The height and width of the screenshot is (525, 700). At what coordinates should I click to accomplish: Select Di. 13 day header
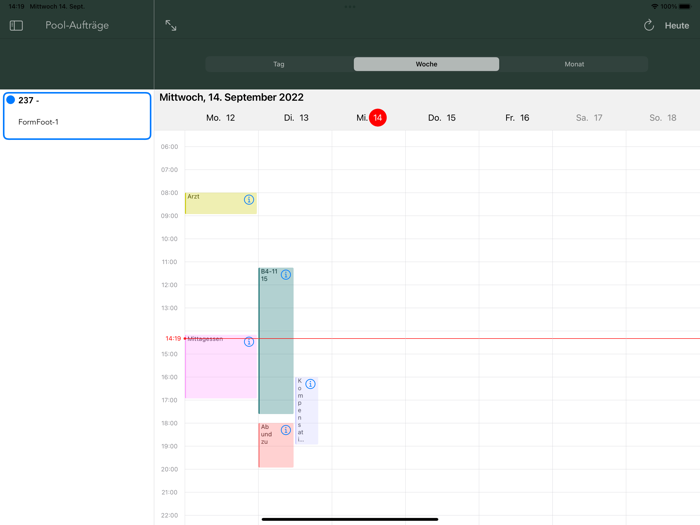point(296,118)
